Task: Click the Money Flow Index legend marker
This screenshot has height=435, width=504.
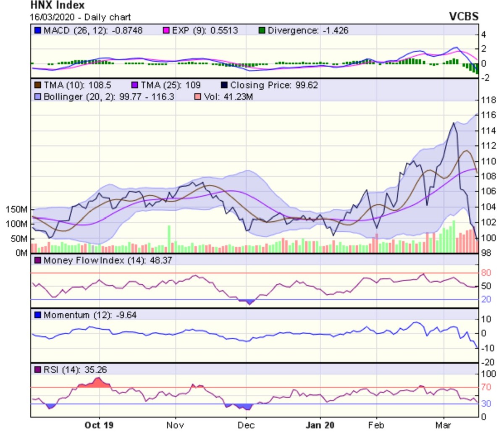Action: [x=38, y=260]
